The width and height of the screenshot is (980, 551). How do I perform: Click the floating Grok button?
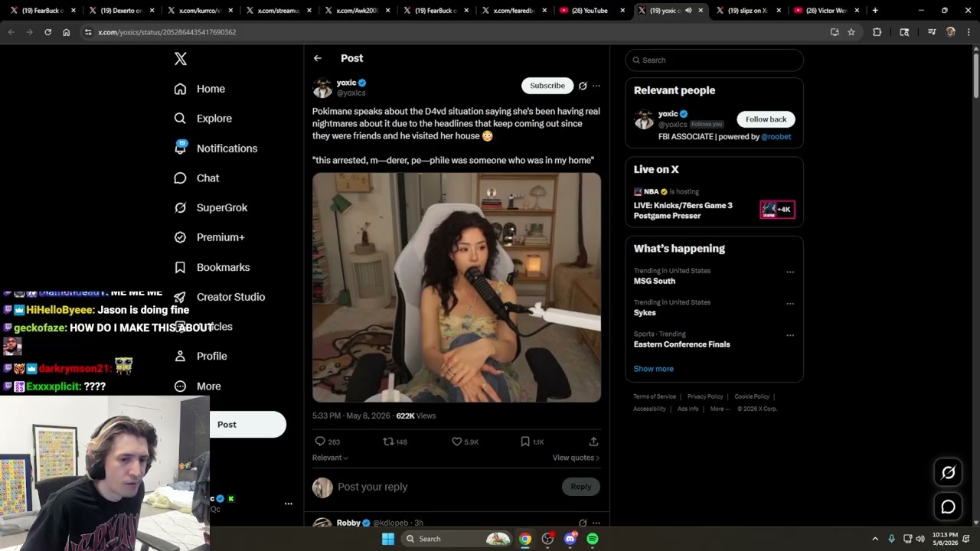948,473
